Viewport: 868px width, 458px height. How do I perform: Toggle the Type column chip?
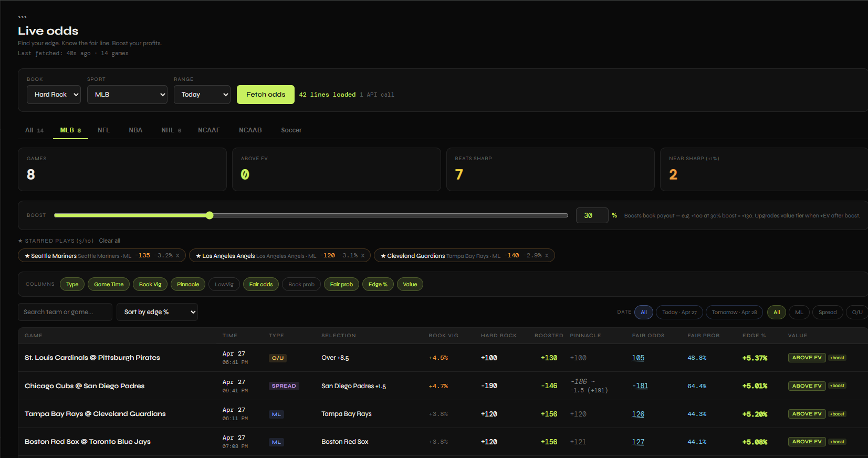[x=72, y=284]
